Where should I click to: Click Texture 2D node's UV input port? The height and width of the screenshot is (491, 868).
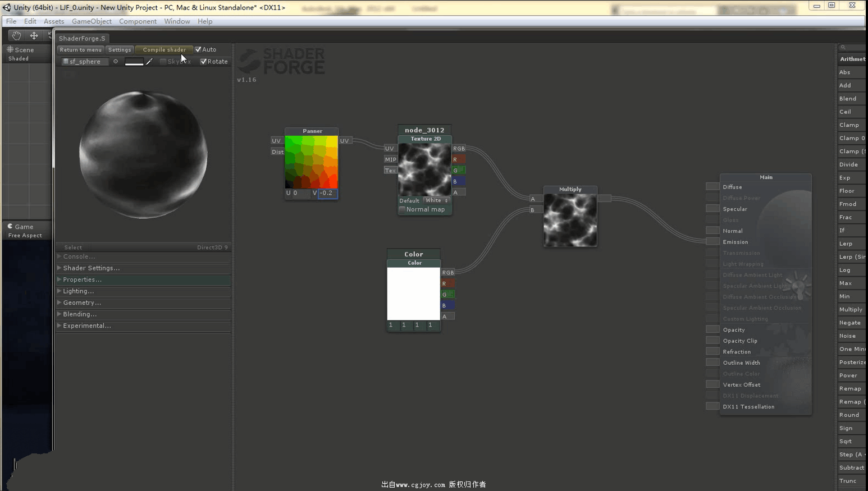(x=390, y=149)
